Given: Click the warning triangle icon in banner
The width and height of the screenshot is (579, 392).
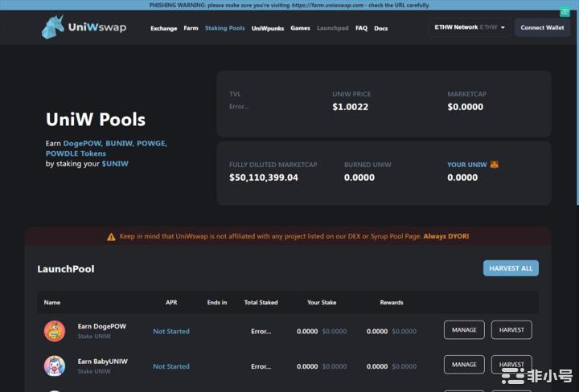Looking at the screenshot, I should (x=111, y=237).
